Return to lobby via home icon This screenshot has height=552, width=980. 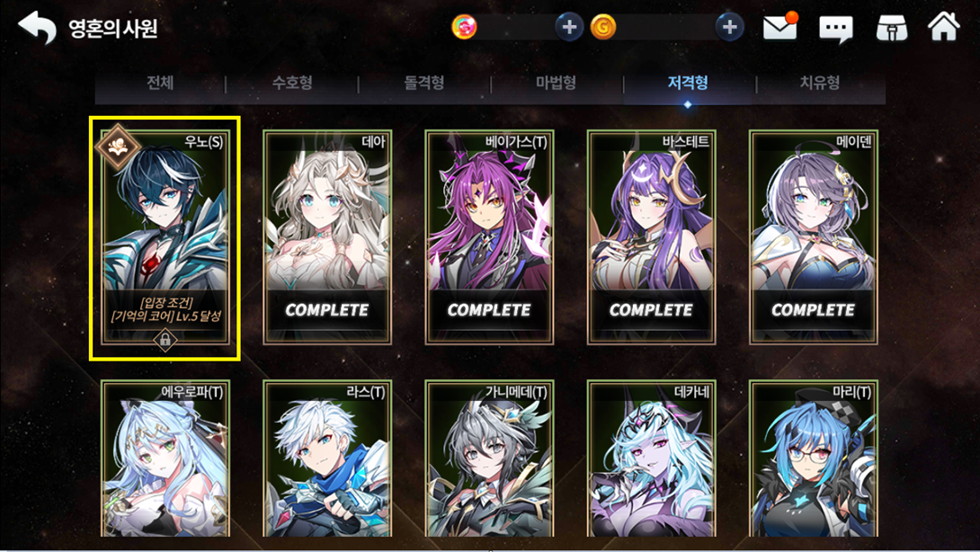pyautogui.click(x=943, y=26)
